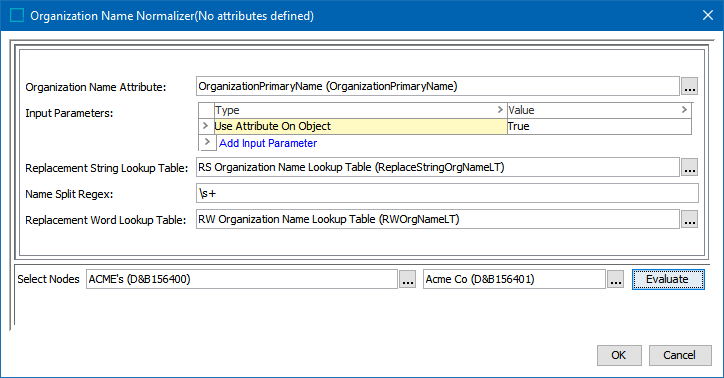
Task: Cancel the normalizer dialog
Action: tap(680, 355)
